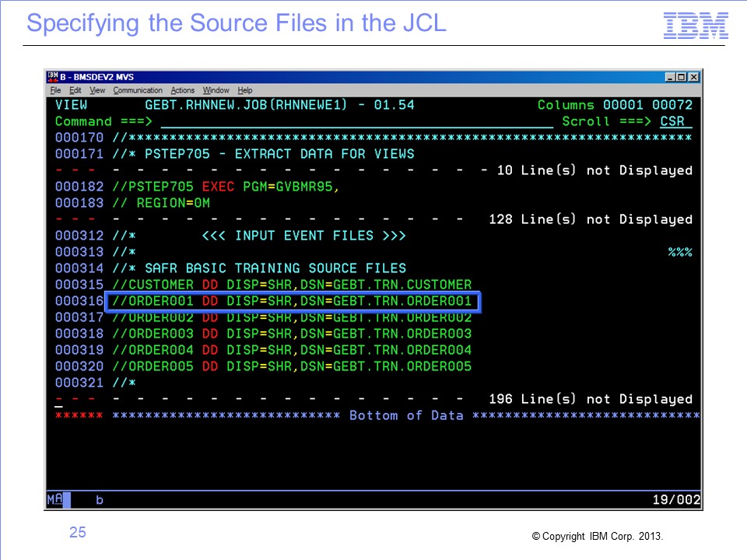Image resolution: width=747 pixels, height=560 pixels.
Task: Open the Help menu
Action: click(245, 90)
